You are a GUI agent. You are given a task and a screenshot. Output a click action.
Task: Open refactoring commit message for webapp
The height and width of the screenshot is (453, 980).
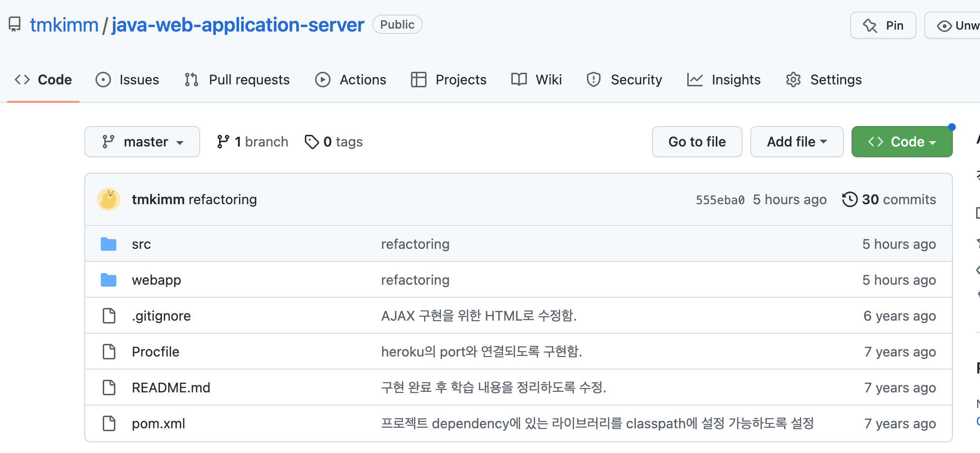coord(415,280)
